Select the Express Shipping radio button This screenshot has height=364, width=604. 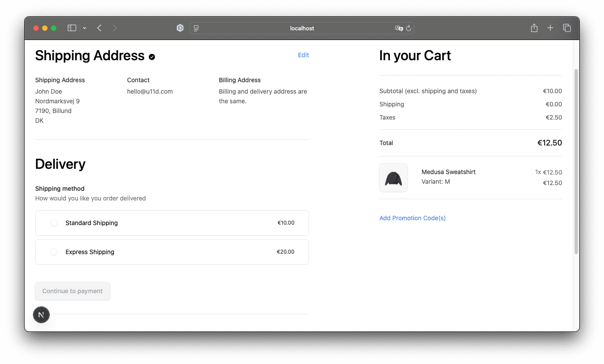(x=54, y=252)
